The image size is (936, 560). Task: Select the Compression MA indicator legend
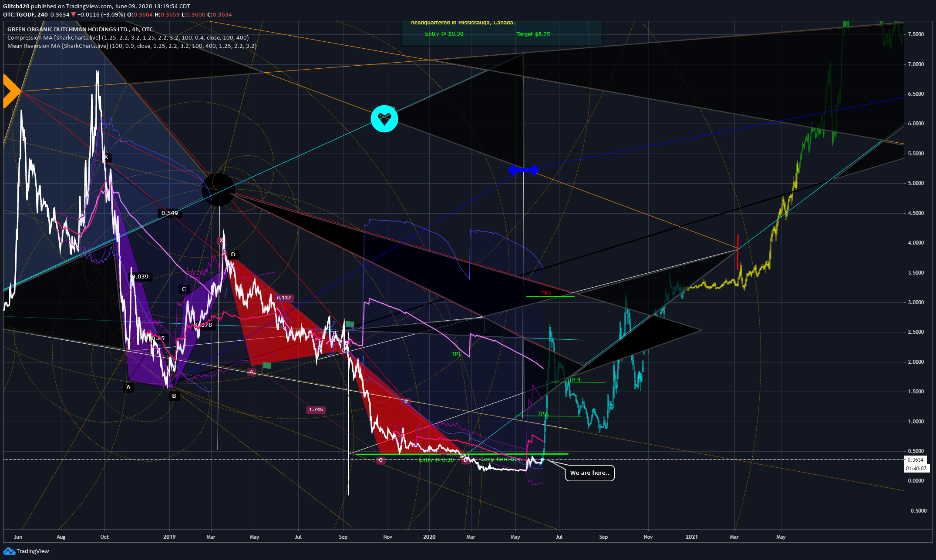coord(128,38)
